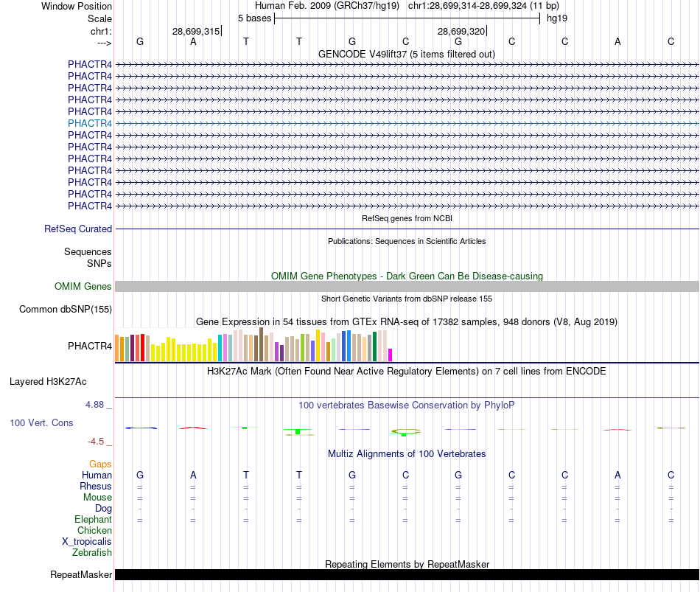700x592 pixels.
Task: Click the orange Gaps row label
Action: point(100,464)
